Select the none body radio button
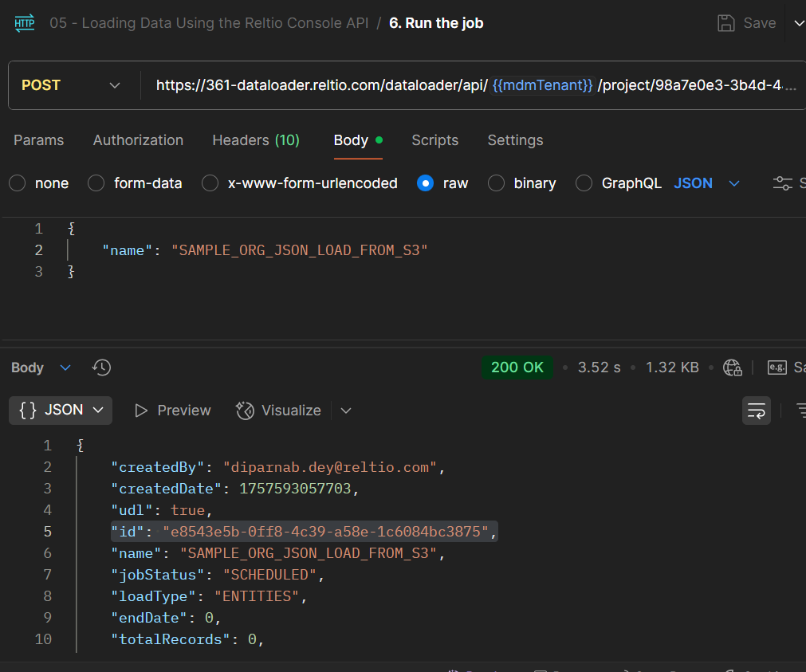806x672 pixels. (18, 183)
